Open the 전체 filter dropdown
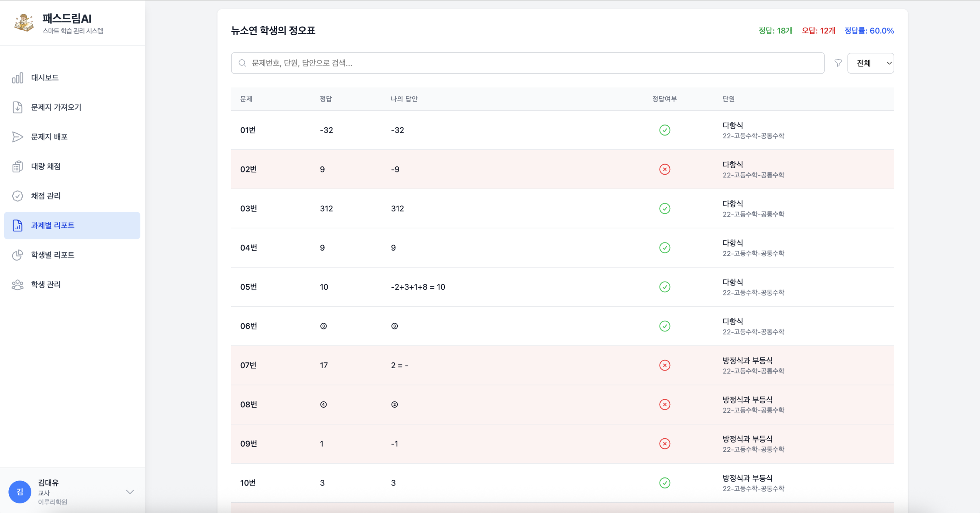This screenshot has height=513, width=980. click(x=870, y=63)
